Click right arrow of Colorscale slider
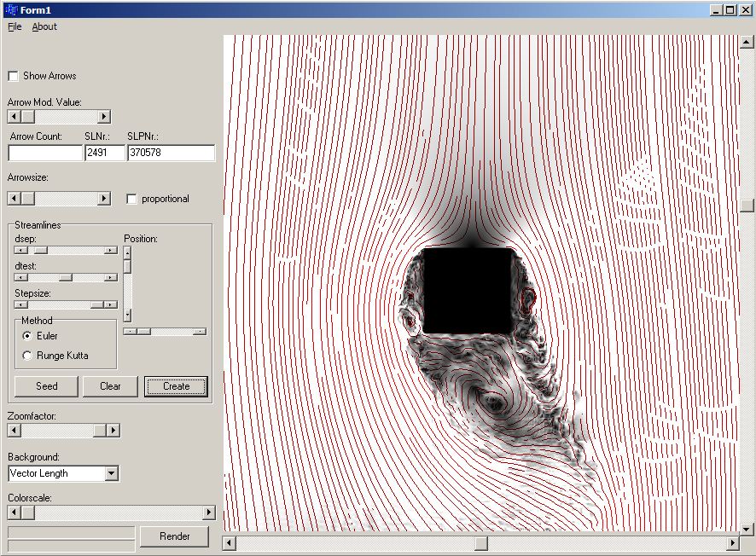 pos(208,513)
